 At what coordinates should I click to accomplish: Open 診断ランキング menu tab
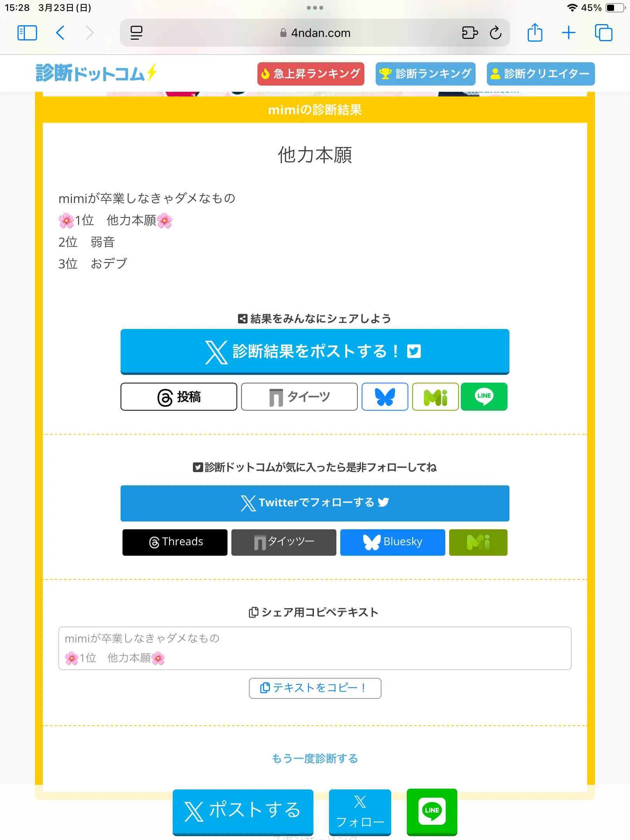click(425, 73)
